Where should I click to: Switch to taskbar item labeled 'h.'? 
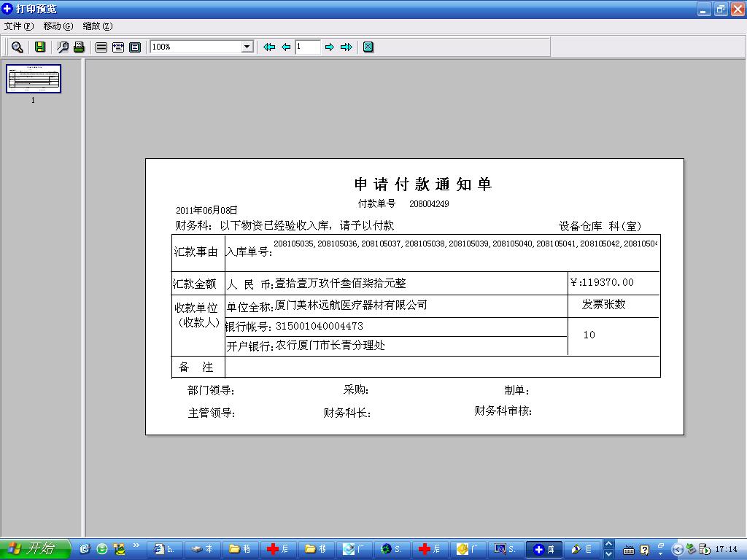coord(163,549)
